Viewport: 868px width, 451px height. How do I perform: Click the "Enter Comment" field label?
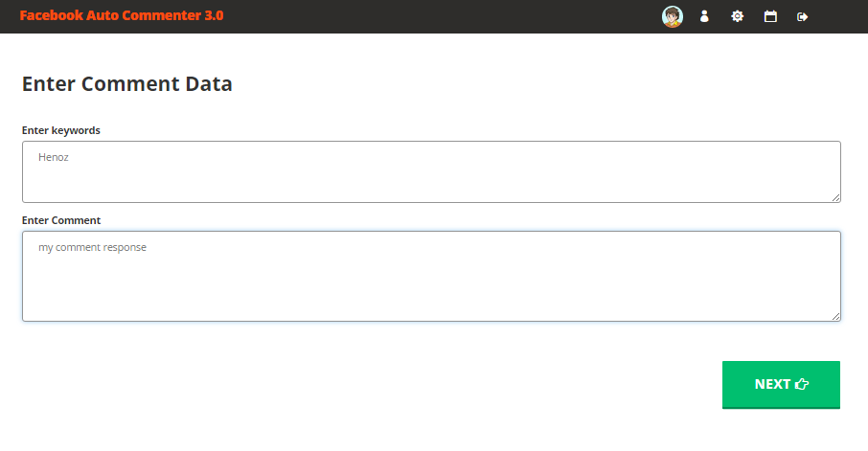(61, 220)
